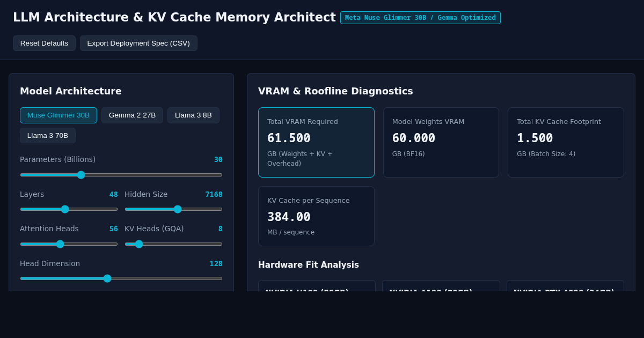644x338 pixels.
Task: Click the Layers value 48
Action: (x=114, y=194)
